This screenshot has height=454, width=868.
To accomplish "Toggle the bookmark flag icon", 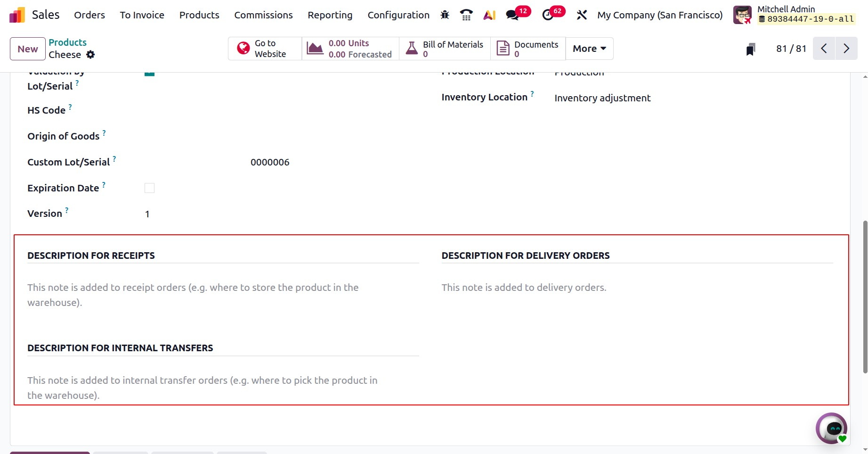I will pos(750,48).
